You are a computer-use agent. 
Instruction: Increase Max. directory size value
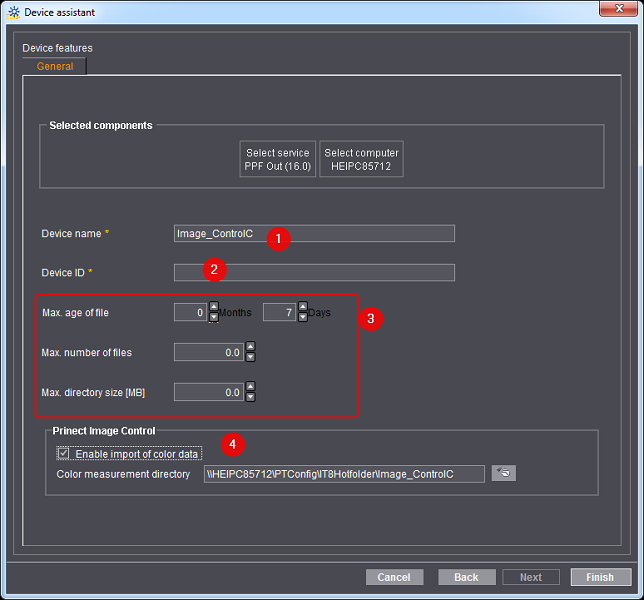pyautogui.click(x=250, y=387)
